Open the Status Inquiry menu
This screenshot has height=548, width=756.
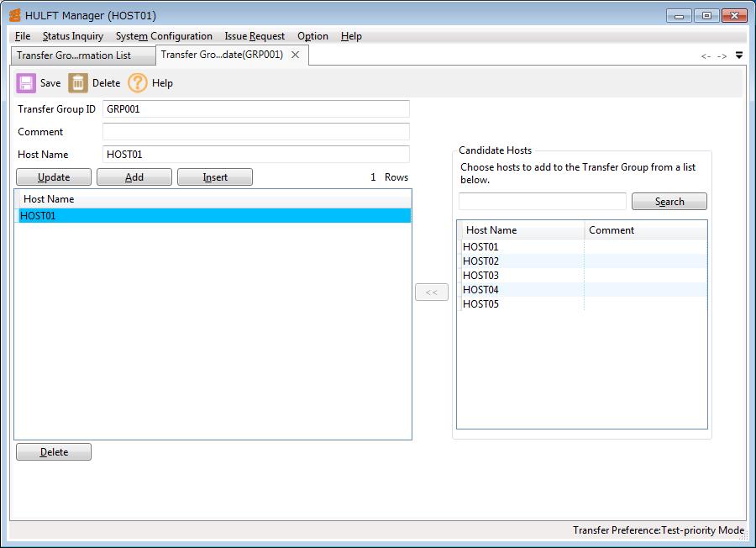click(x=73, y=36)
